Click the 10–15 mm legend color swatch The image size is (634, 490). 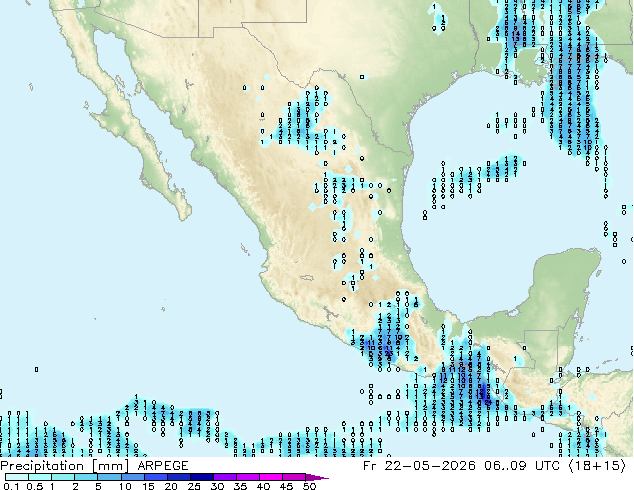[x=132, y=477]
